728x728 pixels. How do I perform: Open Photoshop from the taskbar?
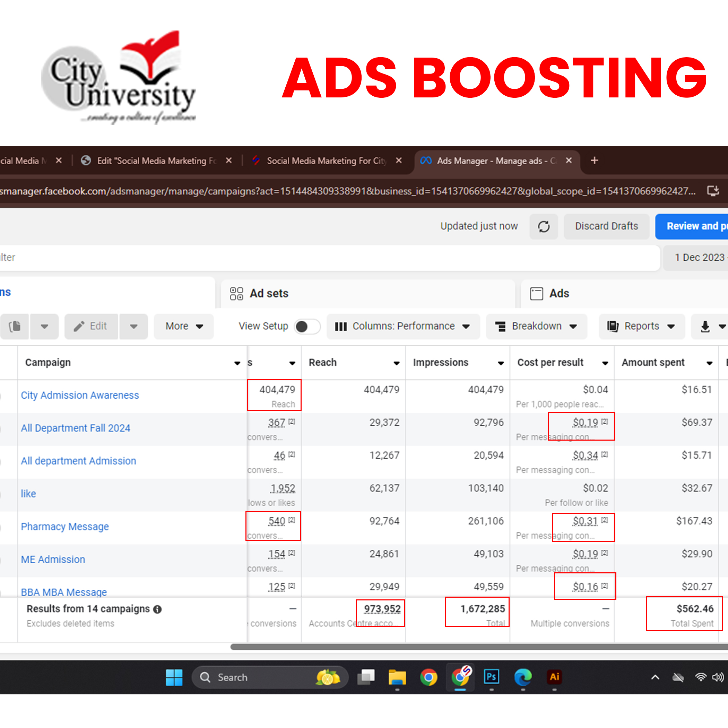click(x=491, y=677)
